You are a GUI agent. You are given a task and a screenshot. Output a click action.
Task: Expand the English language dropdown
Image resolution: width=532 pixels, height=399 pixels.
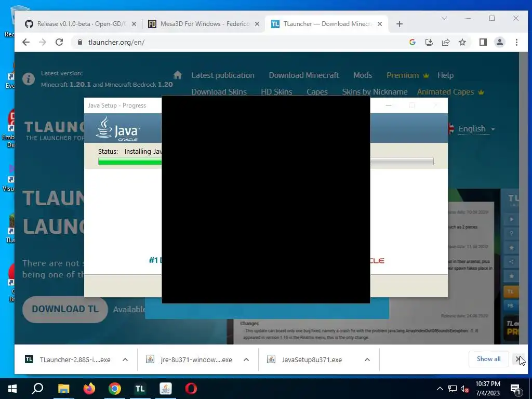(476, 129)
